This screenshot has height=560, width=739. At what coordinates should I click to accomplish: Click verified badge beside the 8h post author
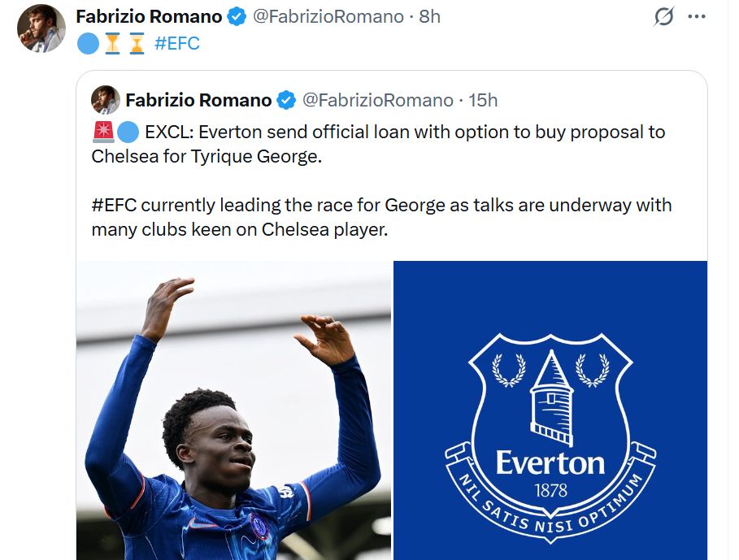pos(237,16)
